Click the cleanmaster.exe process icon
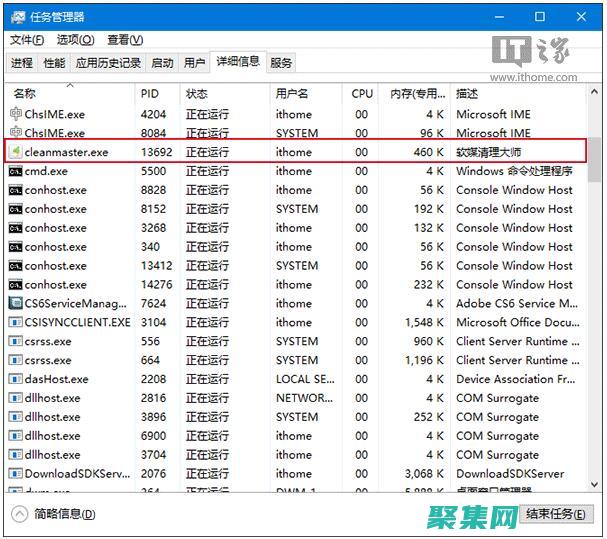607x539 pixels. click(16, 152)
